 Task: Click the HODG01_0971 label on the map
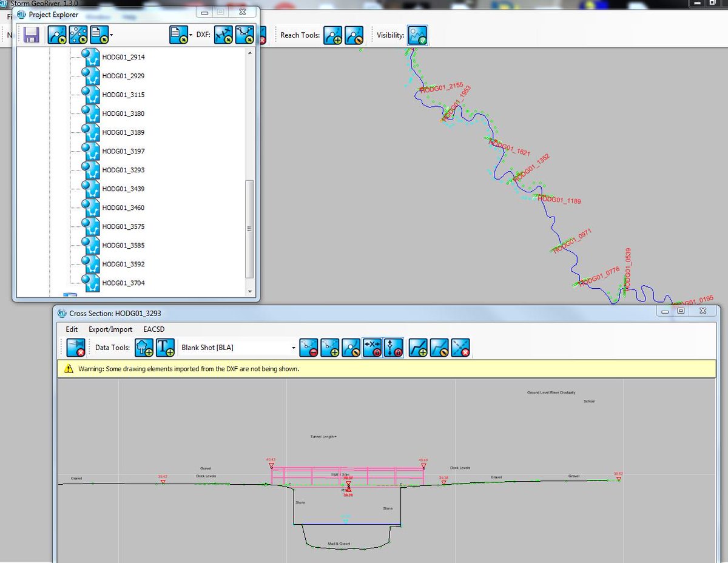tap(572, 241)
